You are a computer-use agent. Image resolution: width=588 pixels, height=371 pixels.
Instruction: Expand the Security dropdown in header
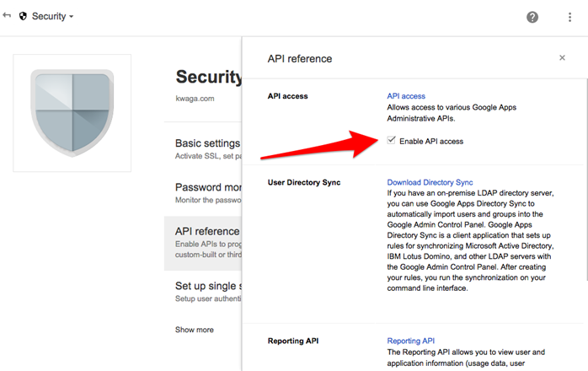(52, 16)
